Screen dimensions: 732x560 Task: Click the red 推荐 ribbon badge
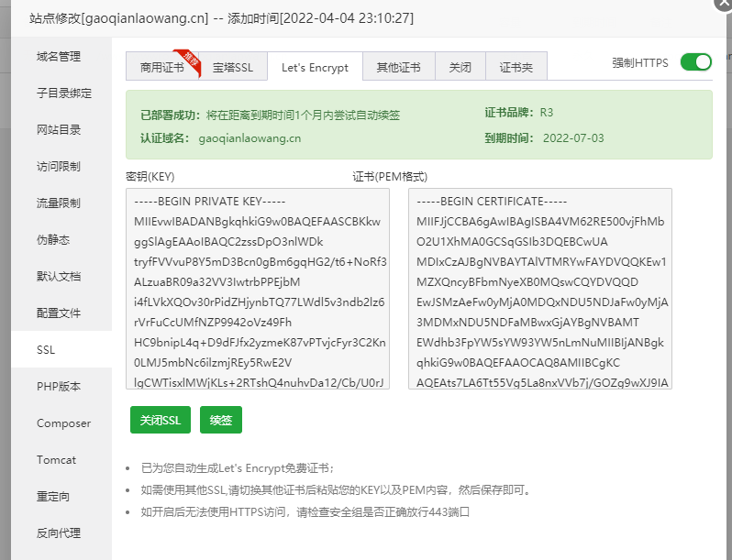pyautogui.click(x=189, y=62)
